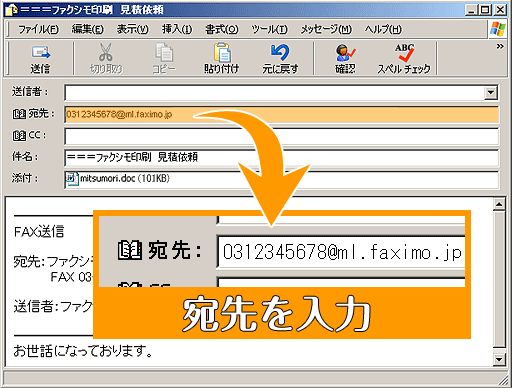This screenshot has height=388, width=512.
Task: Open the 表示(V) menu
Action: pyautogui.click(x=132, y=29)
